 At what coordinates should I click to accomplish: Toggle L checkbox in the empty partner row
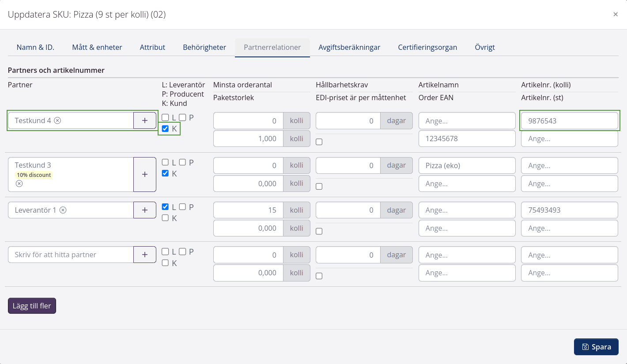point(165,251)
